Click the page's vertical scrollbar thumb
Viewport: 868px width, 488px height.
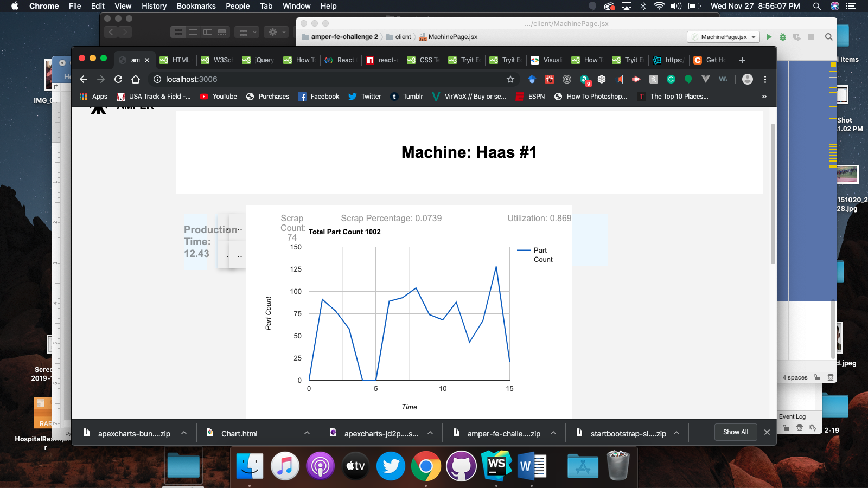pos(773,194)
